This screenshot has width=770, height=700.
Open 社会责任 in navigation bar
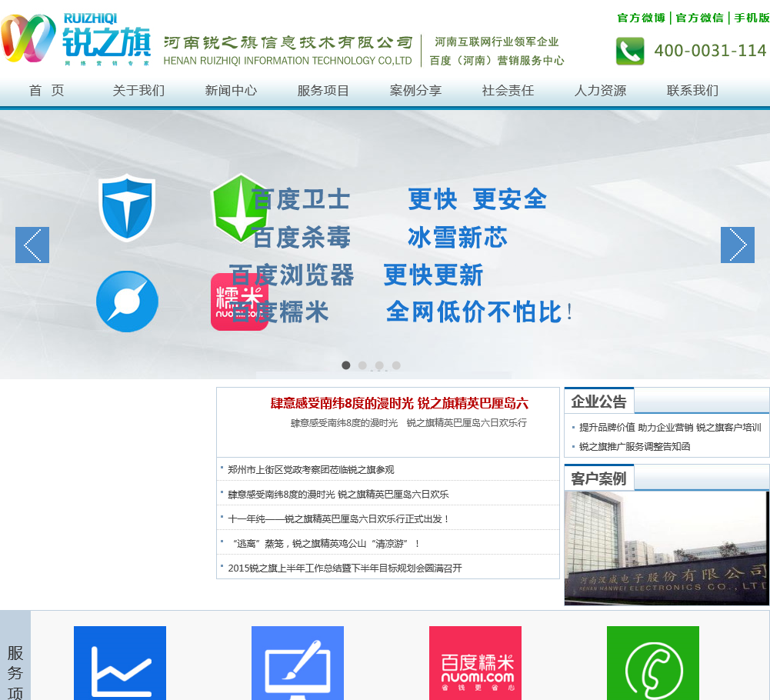click(508, 91)
